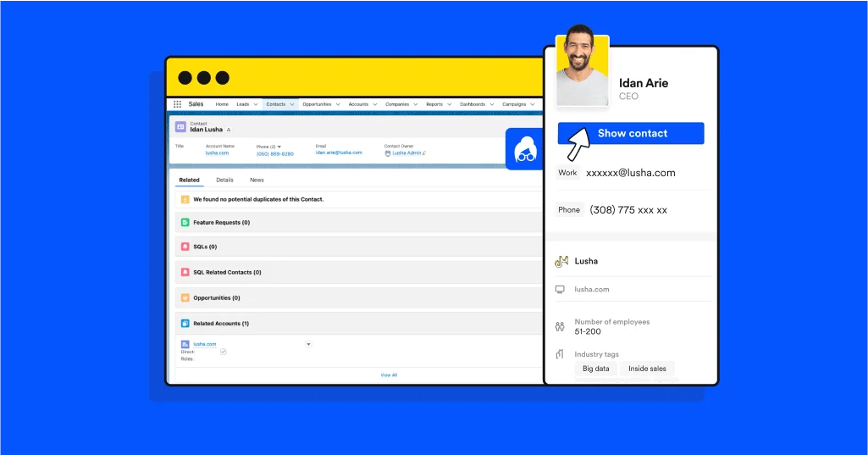Open the Lusha Admin owner link
The height and width of the screenshot is (455, 868).
(406, 153)
